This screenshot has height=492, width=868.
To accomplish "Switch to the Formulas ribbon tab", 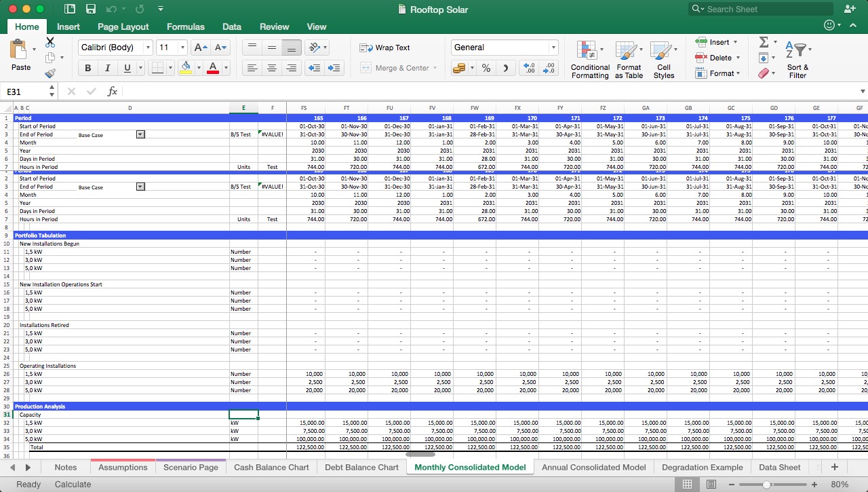I will pos(185,27).
